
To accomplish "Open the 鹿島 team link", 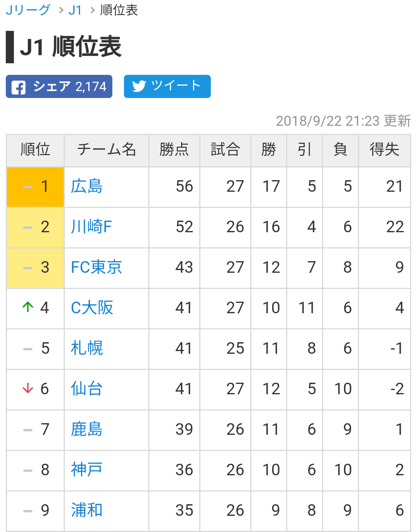I will click(x=87, y=430).
